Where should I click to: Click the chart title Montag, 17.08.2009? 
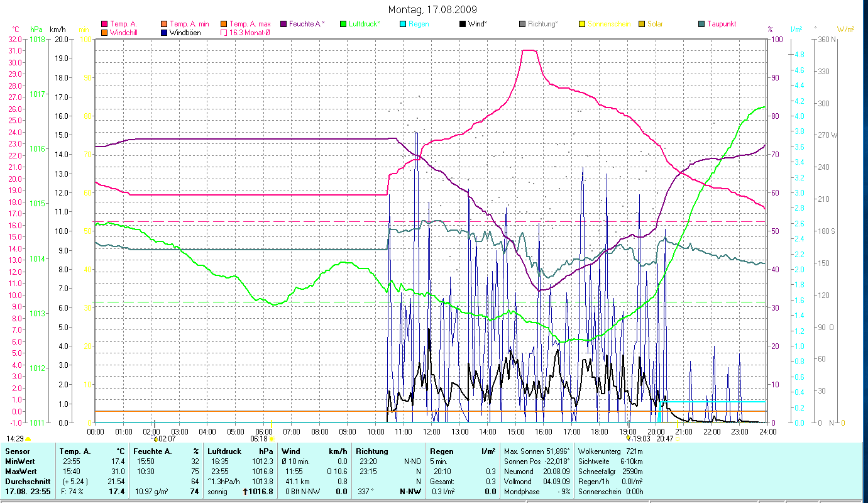432,9
